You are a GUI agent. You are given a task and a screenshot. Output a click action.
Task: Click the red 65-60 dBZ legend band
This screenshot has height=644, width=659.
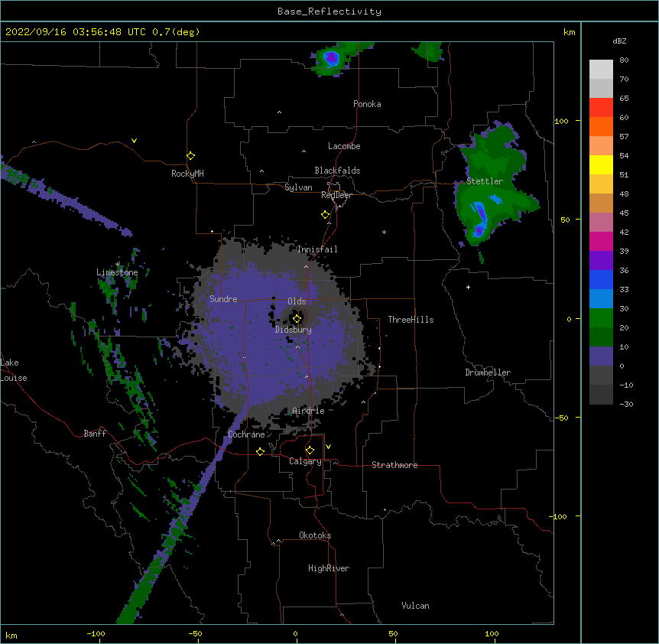click(601, 108)
